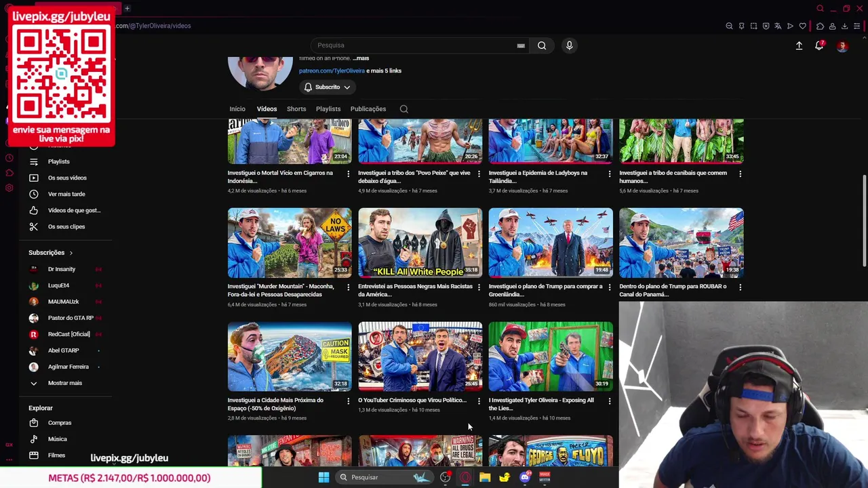Open Compras shopping bag item
This screenshot has width=868, height=488.
60,423
